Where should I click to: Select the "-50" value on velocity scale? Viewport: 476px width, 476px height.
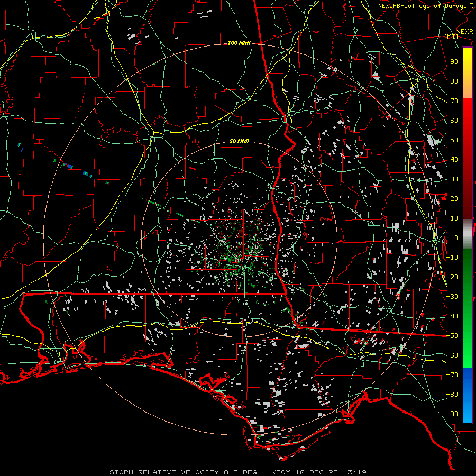[452, 336]
